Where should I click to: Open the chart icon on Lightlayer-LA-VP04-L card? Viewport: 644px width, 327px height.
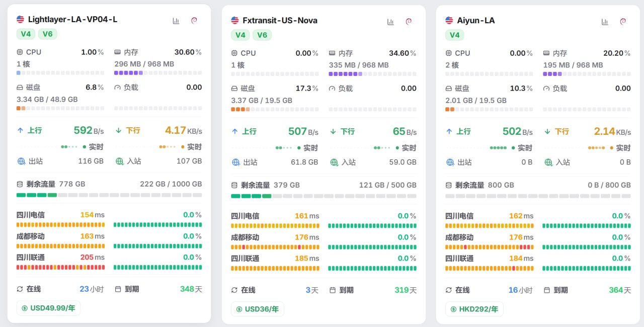click(176, 21)
